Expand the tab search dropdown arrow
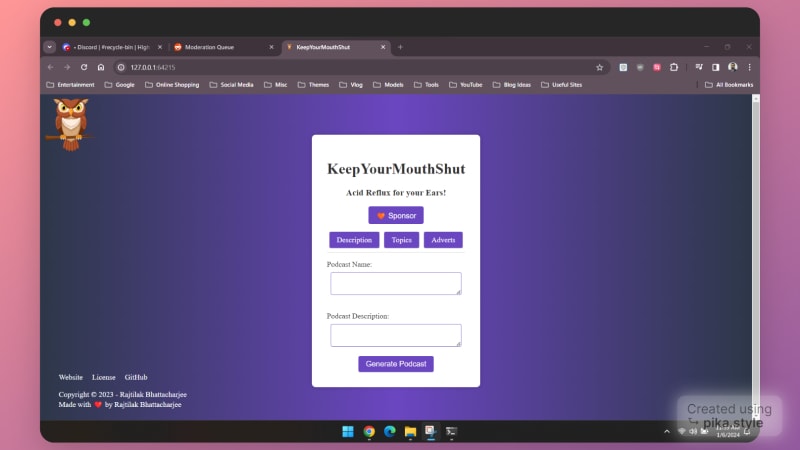This screenshot has height=450, width=800. click(50, 47)
